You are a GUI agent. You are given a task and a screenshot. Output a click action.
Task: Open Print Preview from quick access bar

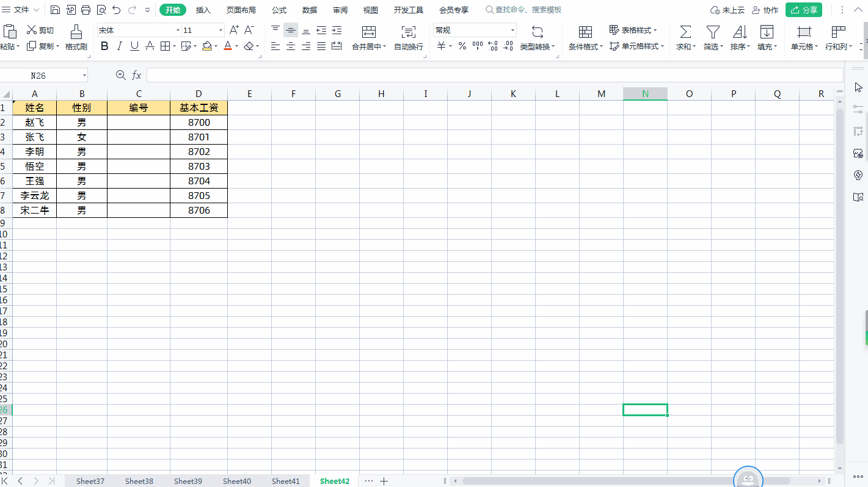point(101,10)
